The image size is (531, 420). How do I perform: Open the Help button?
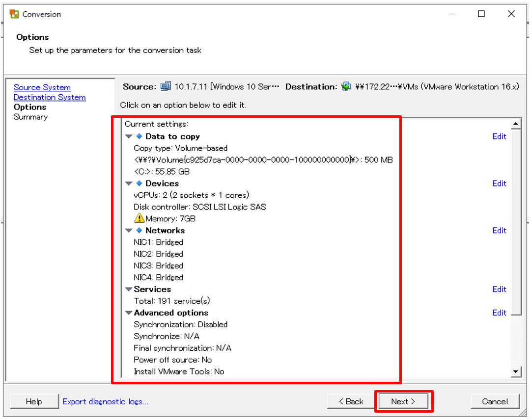click(34, 401)
